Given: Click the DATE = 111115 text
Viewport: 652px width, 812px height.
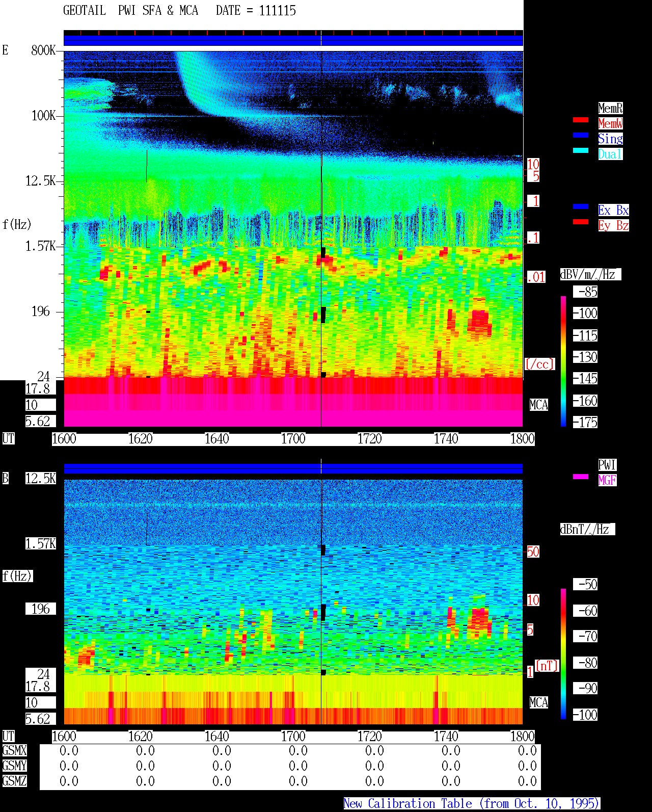Looking at the screenshot, I should tap(256, 11).
